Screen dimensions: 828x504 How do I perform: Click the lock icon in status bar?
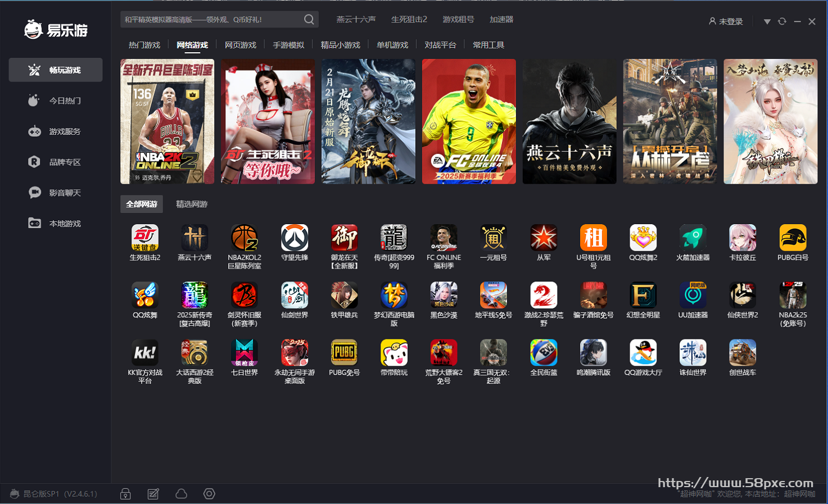coord(125,494)
